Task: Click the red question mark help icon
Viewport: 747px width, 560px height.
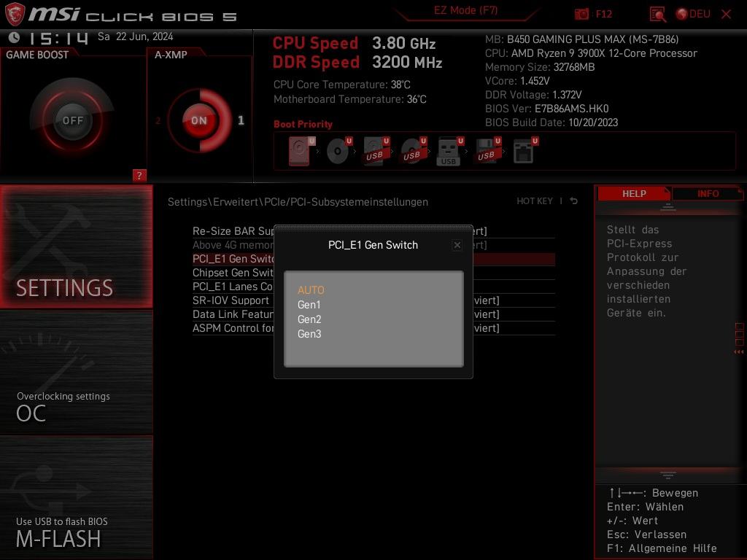Action: coord(139,175)
